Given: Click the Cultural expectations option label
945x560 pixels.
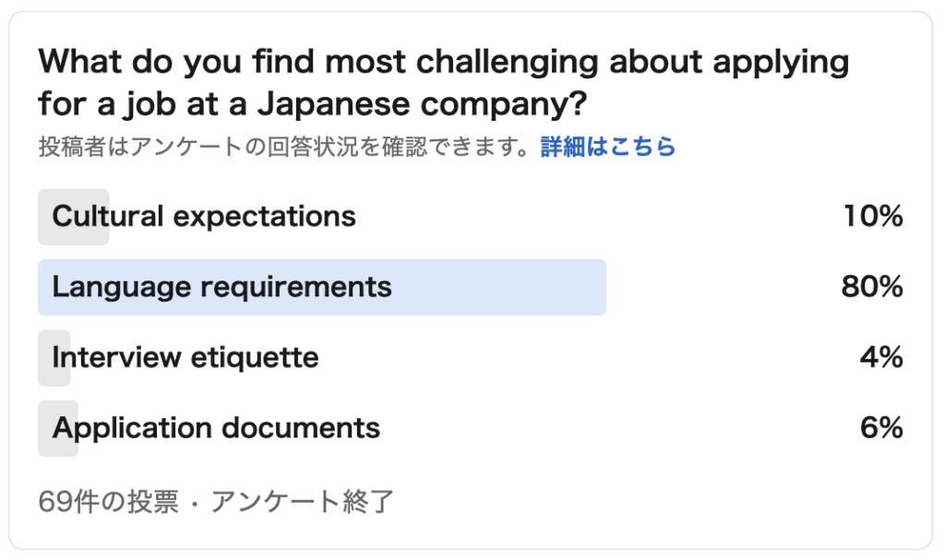Looking at the screenshot, I should click(x=204, y=217).
